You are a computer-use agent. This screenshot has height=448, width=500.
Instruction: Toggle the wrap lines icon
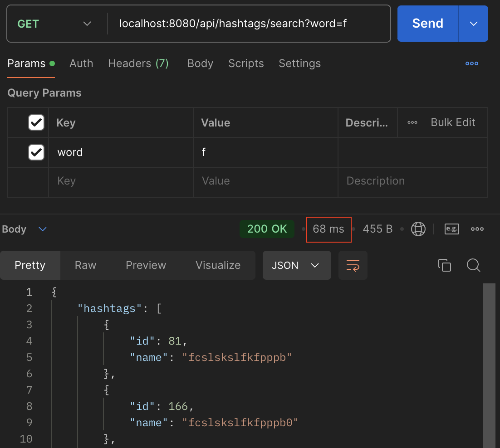353,265
